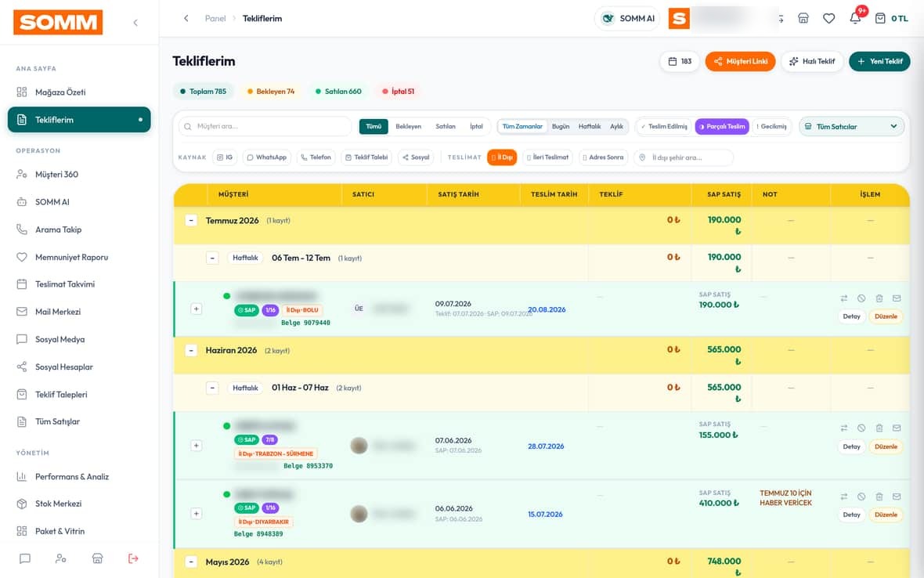Click the mail icon for Belge 9079440 row
This screenshot has height=578, width=924.
click(897, 298)
